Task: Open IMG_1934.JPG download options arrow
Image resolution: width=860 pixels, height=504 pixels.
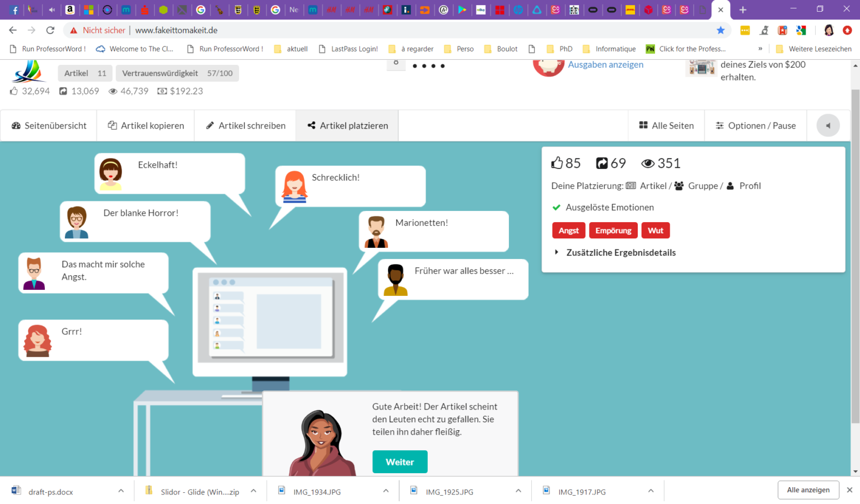Action: coord(386,491)
